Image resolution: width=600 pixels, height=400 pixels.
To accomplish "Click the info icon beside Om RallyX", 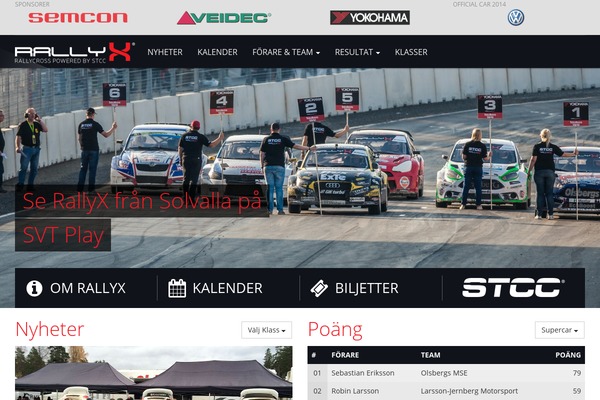I will tap(34, 288).
